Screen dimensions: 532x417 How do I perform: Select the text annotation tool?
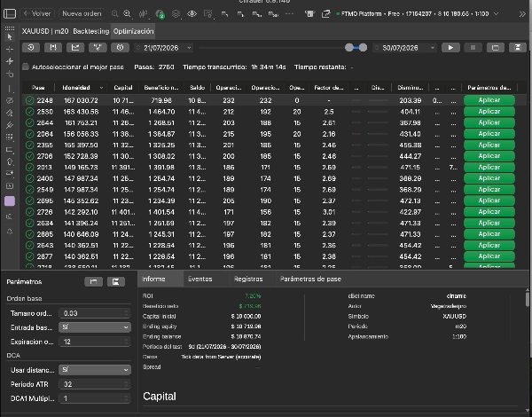point(10,185)
